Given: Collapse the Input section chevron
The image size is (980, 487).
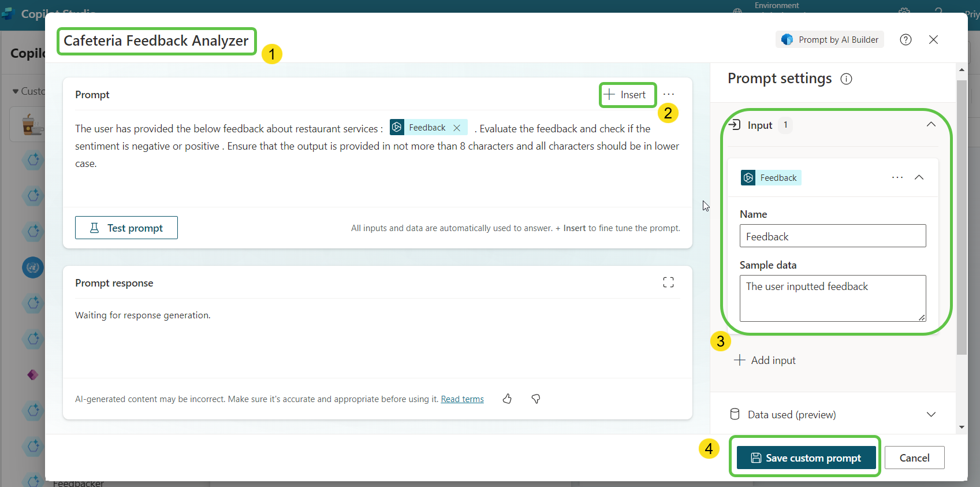Looking at the screenshot, I should (931, 125).
